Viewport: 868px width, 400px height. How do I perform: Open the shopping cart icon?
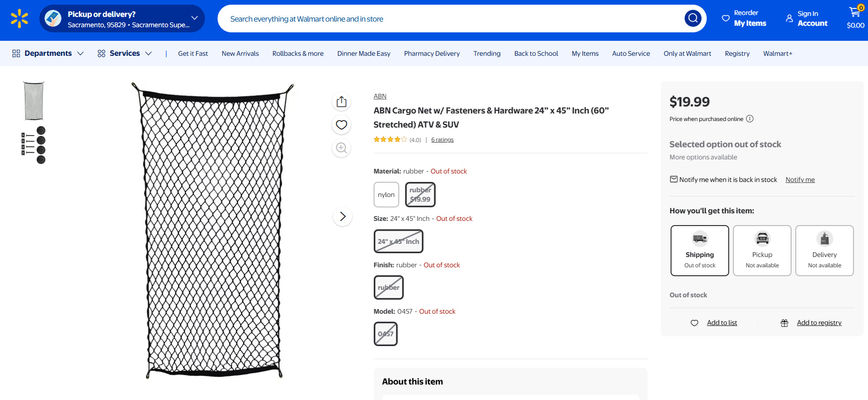[855, 13]
